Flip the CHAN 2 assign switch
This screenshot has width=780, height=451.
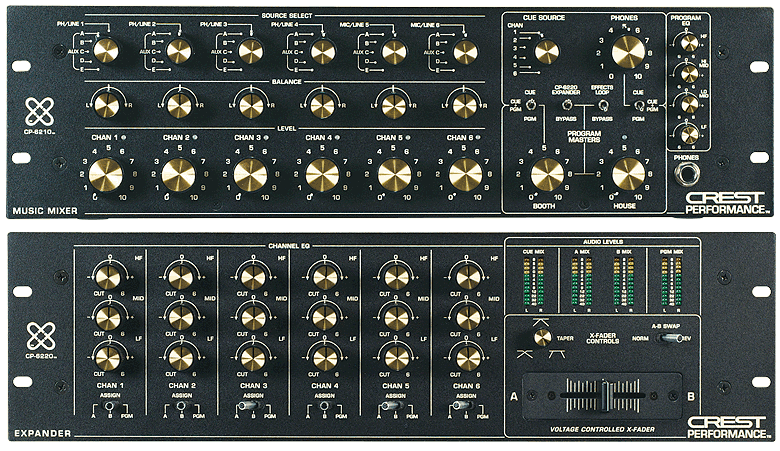(182, 405)
